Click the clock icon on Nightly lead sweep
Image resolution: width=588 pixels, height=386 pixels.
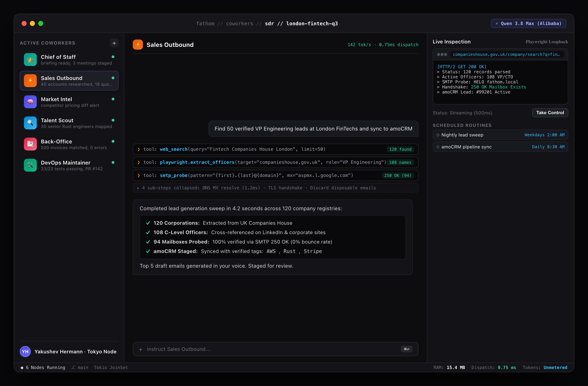tap(438, 135)
